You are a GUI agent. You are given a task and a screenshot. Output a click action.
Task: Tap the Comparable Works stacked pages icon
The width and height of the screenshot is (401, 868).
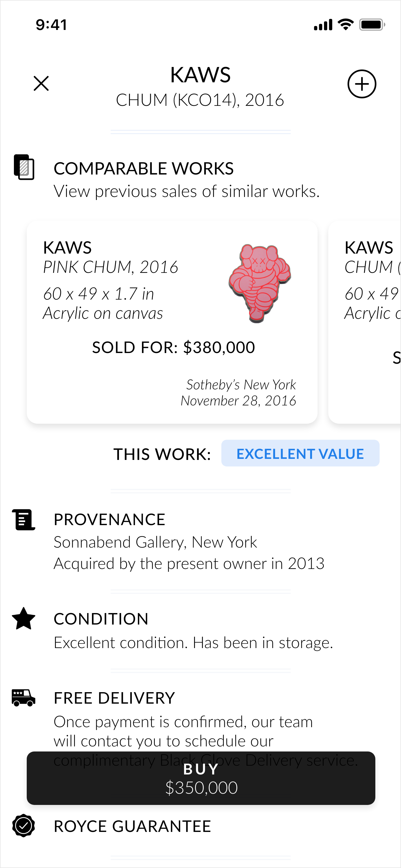[x=24, y=167]
